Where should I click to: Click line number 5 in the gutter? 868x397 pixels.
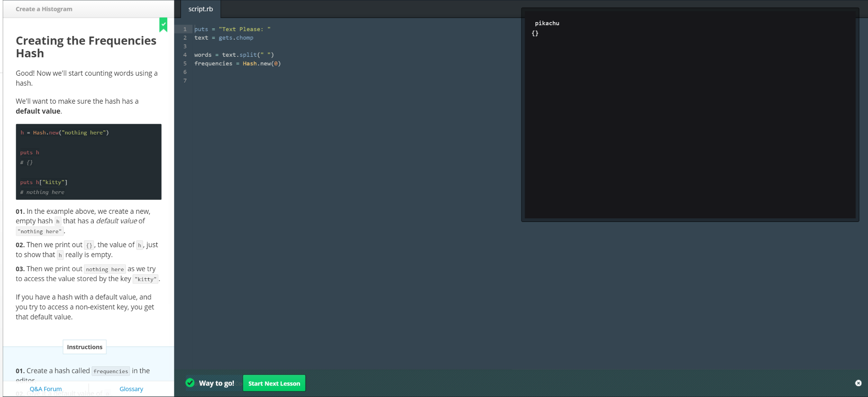coord(185,64)
